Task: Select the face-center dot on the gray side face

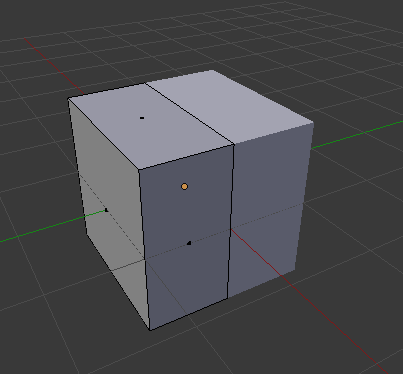Action: pyautogui.click(x=106, y=210)
